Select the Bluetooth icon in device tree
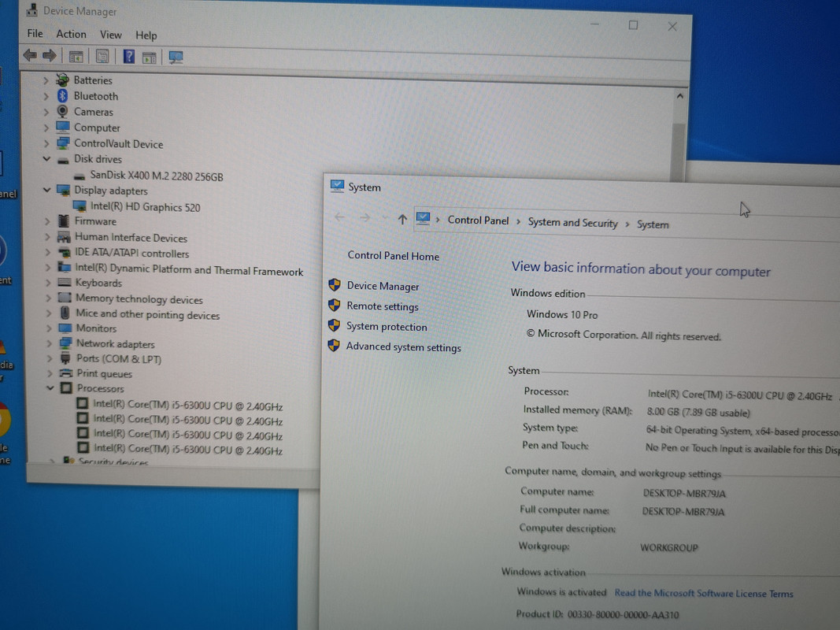This screenshot has width=840, height=630. coord(63,96)
